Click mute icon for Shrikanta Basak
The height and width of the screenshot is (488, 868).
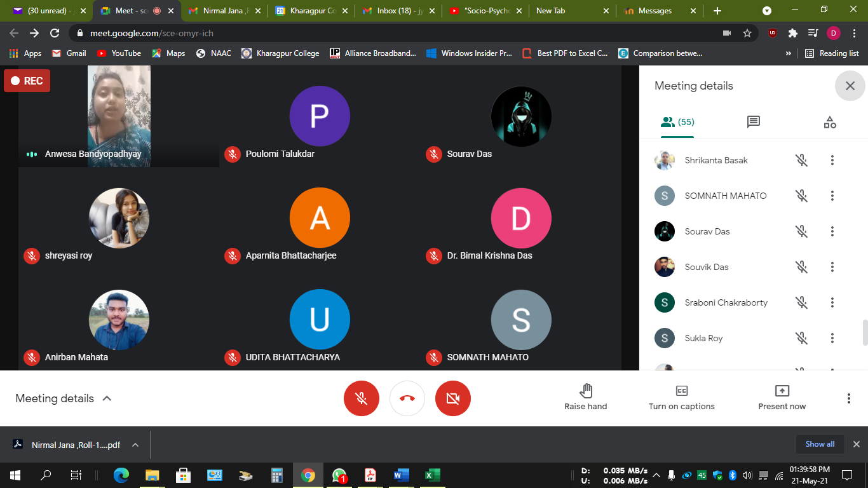coord(802,160)
